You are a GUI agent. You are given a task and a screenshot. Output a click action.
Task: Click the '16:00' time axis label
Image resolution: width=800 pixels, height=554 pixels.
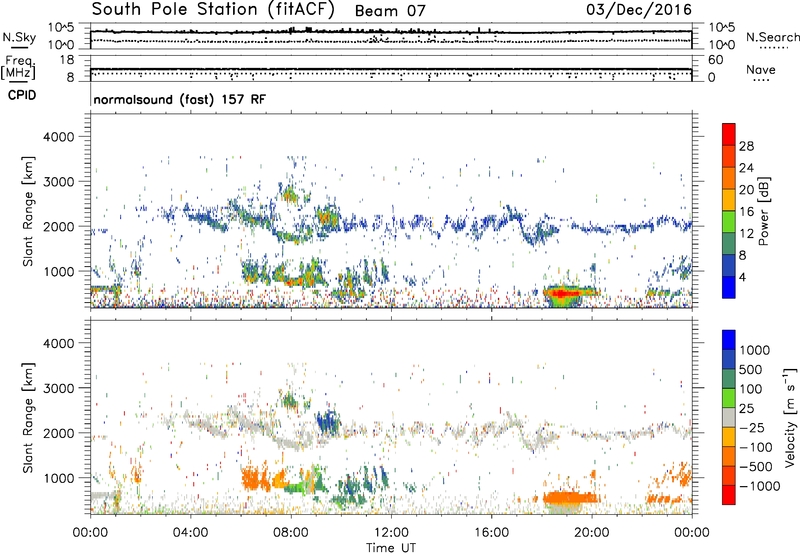(491, 533)
